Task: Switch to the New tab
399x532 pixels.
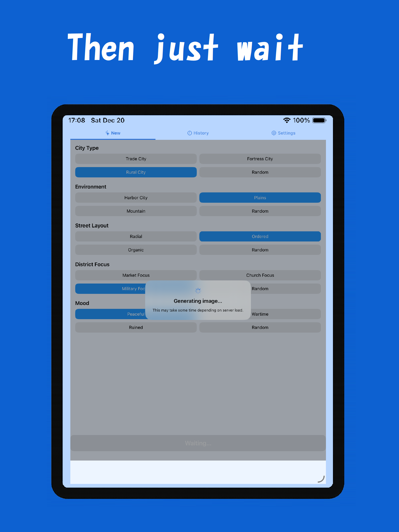Action: (x=113, y=133)
